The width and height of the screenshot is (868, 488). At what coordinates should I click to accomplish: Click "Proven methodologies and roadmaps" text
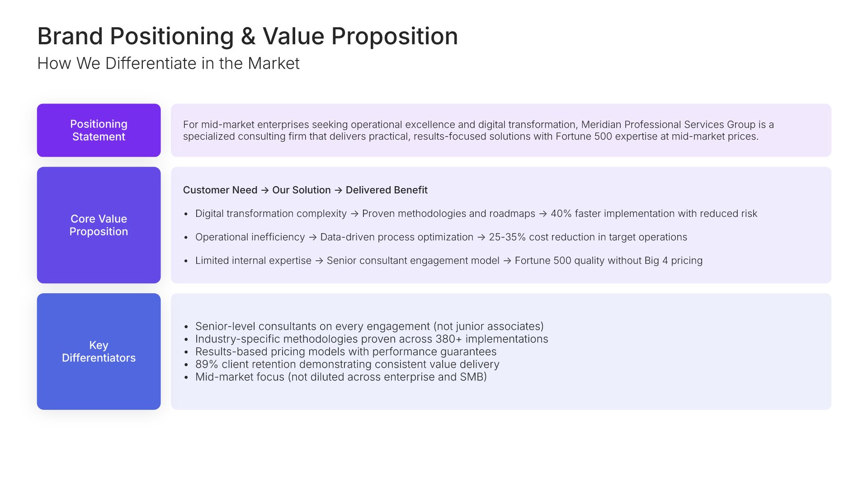tap(448, 214)
